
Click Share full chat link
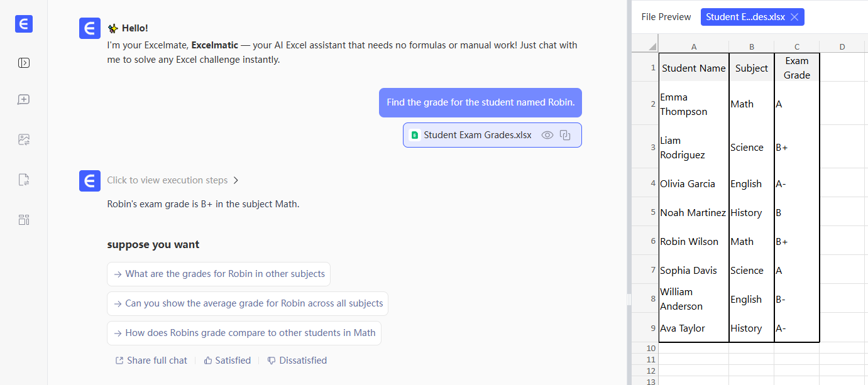151,361
